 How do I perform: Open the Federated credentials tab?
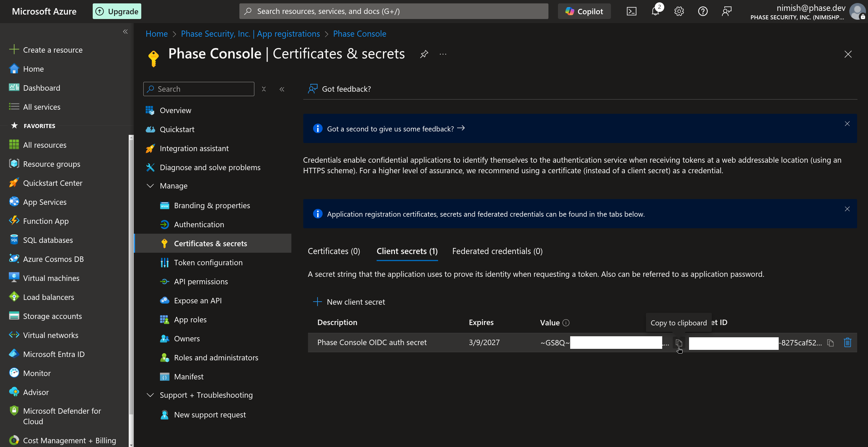click(x=497, y=251)
